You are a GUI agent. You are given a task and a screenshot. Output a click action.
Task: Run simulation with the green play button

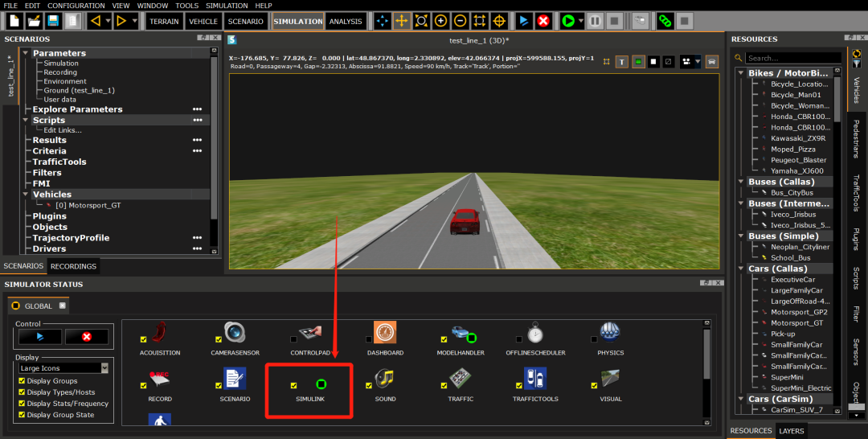tap(568, 21)
